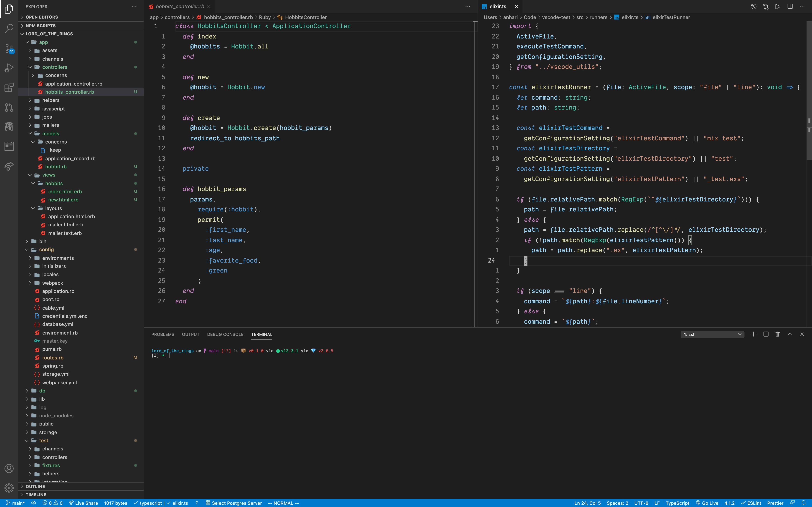
Task: Open the Manage settings gear
Action: (x=9, y=488)
